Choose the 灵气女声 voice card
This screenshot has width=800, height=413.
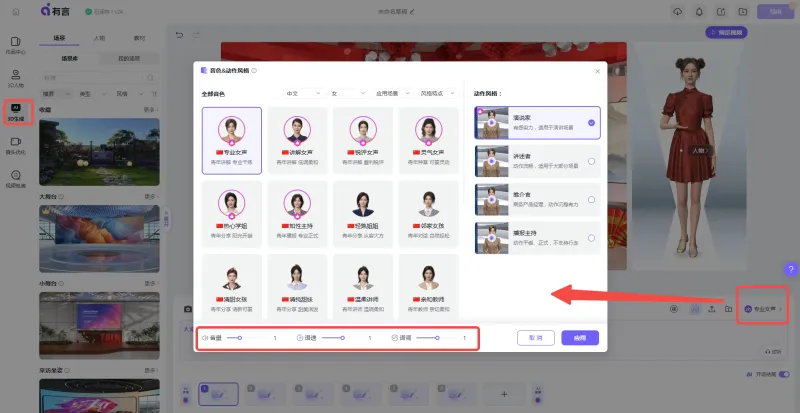click(x=429, y=141)
